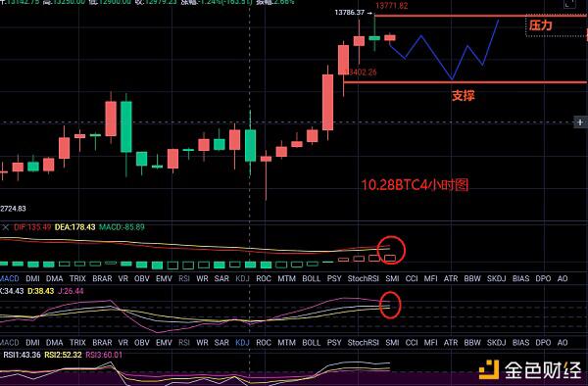The height and width of the screenshot is (386, 588).
Task: Click the D:38.43 KDJ readout
Action: [x=41, y=291]
